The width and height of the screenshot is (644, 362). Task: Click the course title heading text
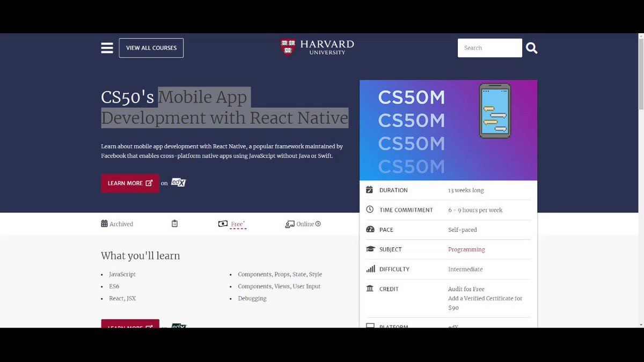point(224,107)
